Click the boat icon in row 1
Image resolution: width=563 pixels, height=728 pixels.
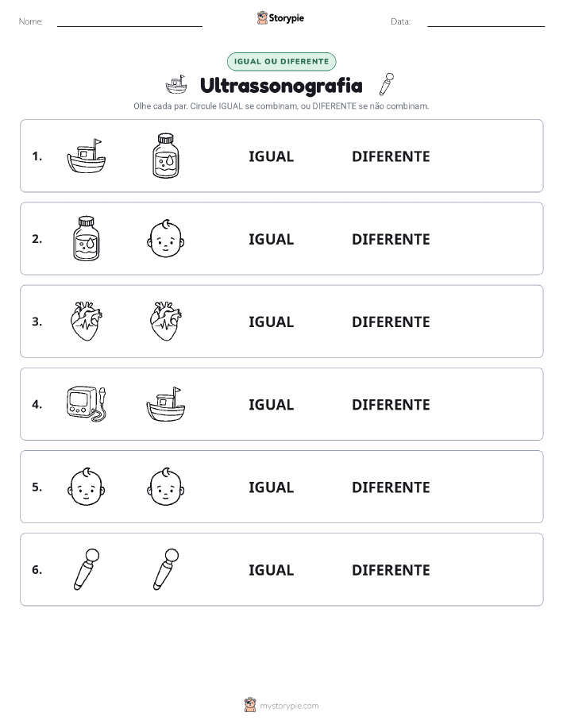87,156
